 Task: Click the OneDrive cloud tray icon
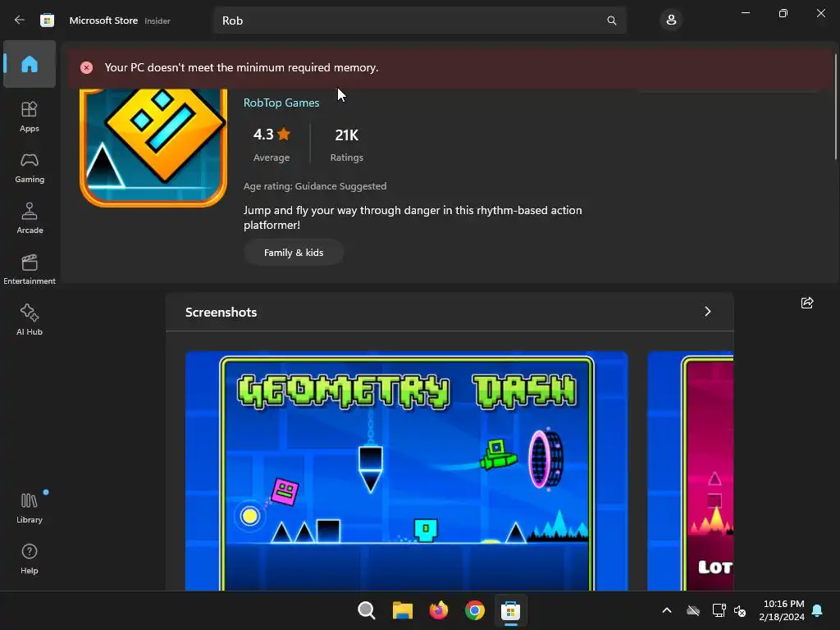[x=693, y=610]
